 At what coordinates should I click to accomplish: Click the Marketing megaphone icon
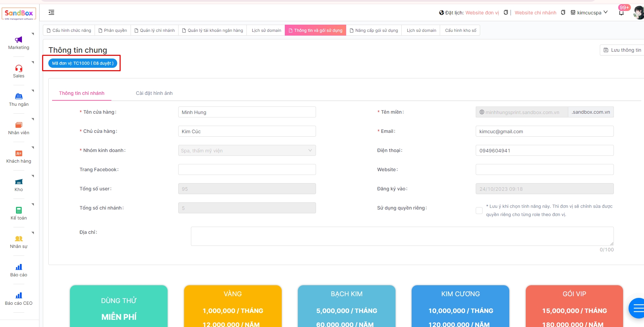tap(19, 40)
